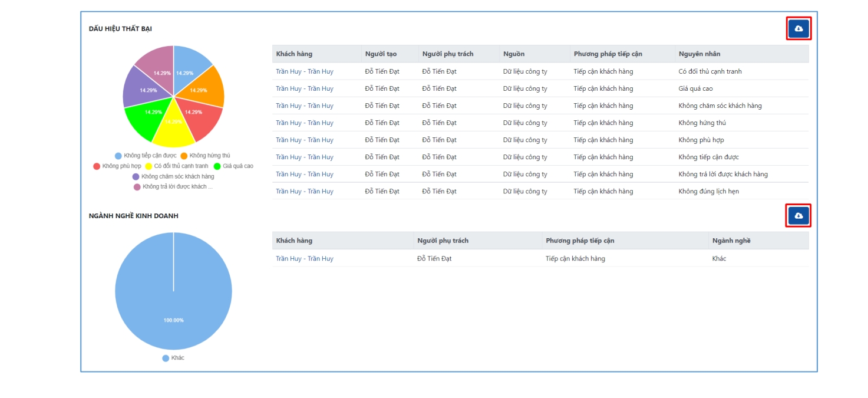
Task: Toggle the 'Không hứng thú' legend entry
Action: (205, 156)
